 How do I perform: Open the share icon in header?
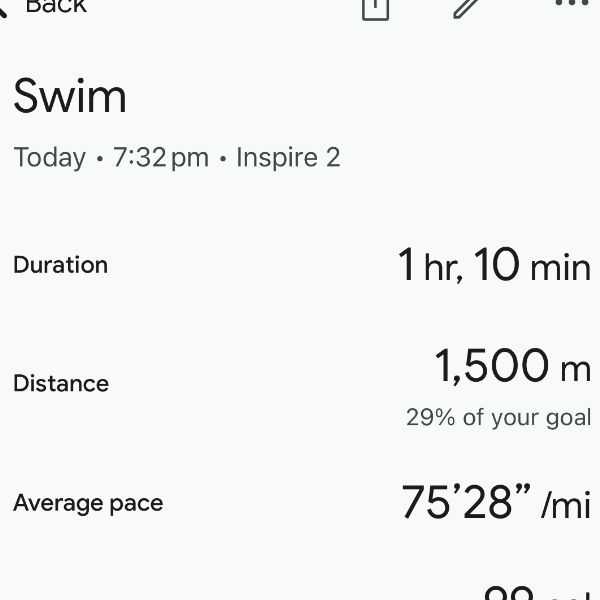coord(375,7)
